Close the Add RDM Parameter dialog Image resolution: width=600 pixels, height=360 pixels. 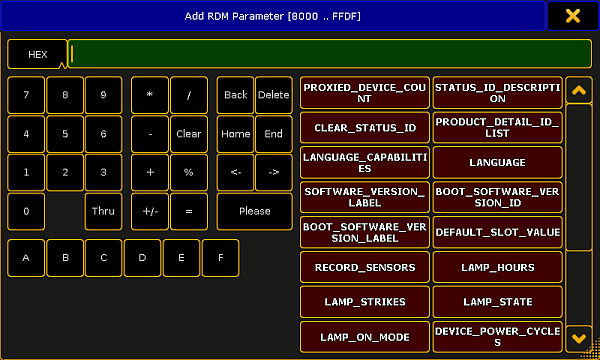point(573,16)
